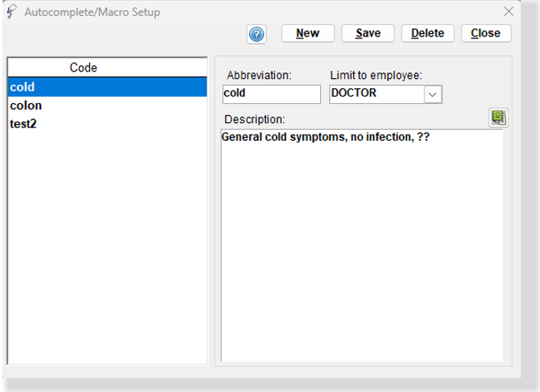Click the blank area below the description text

click(x=361, y=250)
